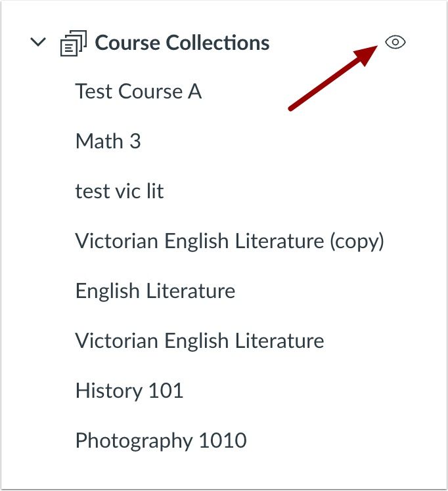Open the History 101 course
Screen dimensions: 448x491
129,391
